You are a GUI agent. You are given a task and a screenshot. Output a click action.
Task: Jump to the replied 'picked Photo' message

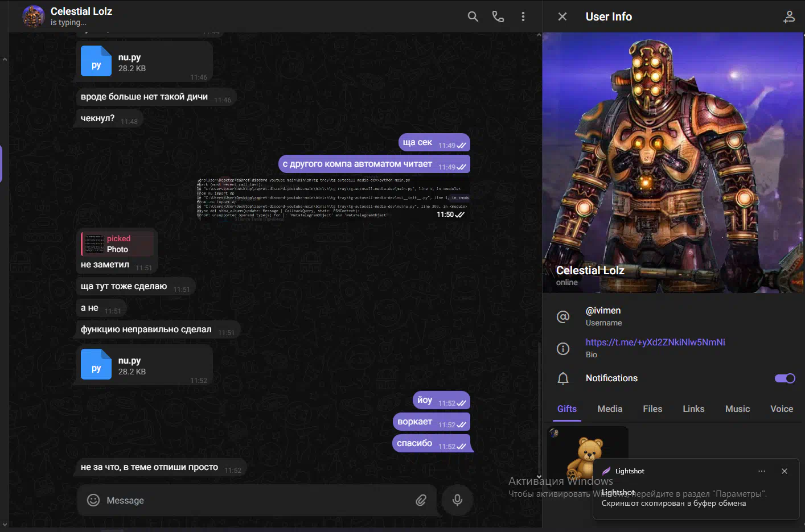118,244
